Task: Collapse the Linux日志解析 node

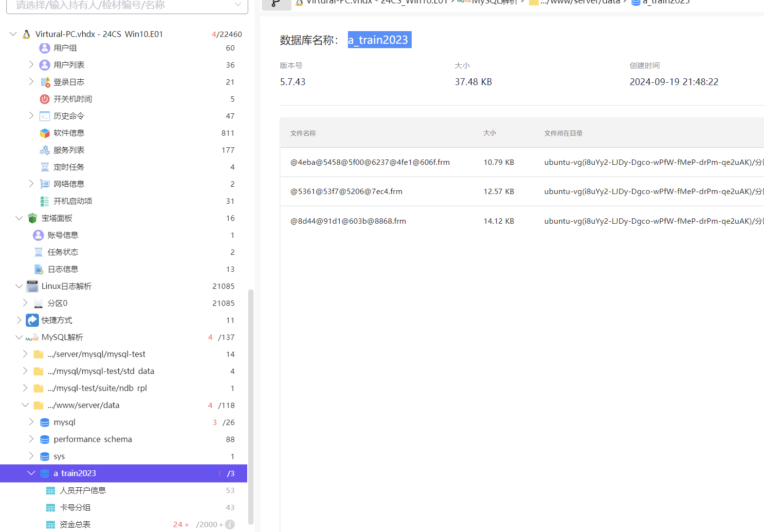Action: coord(19,286)
